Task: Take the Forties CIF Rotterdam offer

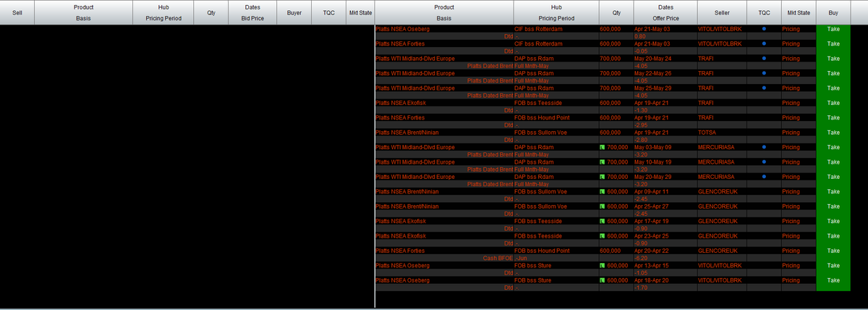Action: click(x=833, y=43)
